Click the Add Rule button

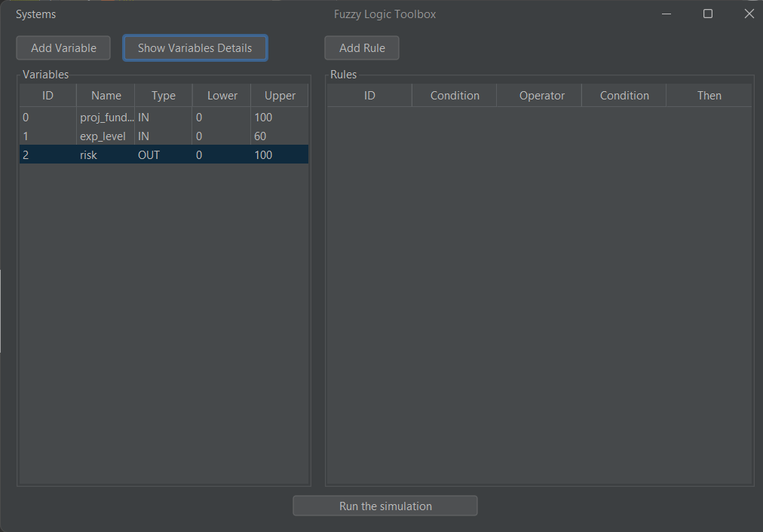pyautogui.click(x=361, y=47)
